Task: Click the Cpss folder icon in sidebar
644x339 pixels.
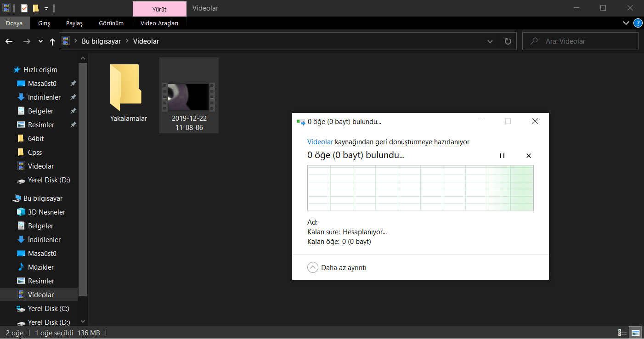Action: (x=21, y=153)
